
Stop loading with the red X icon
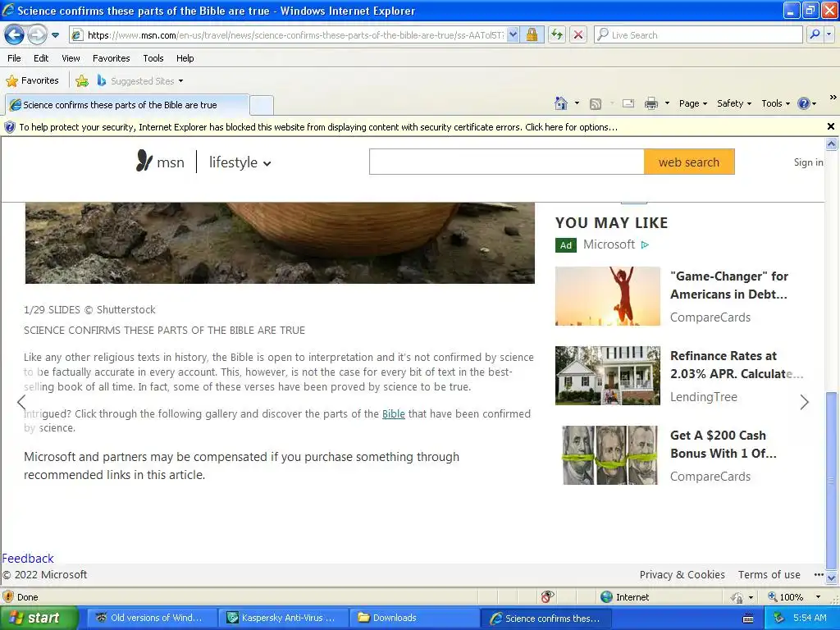(578, 35)
